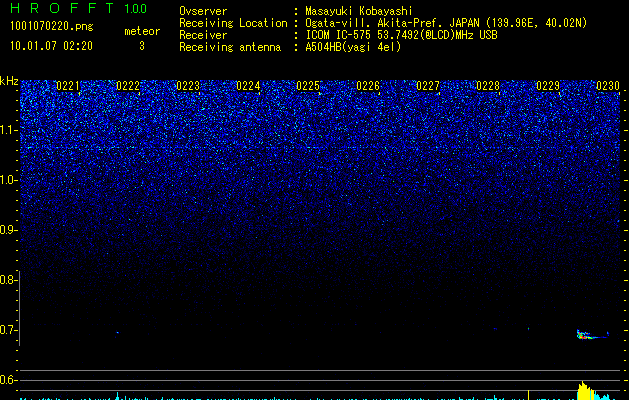629x400 pixels.
Task: Click the 0229 time marker
Action: tap(548, 86)
